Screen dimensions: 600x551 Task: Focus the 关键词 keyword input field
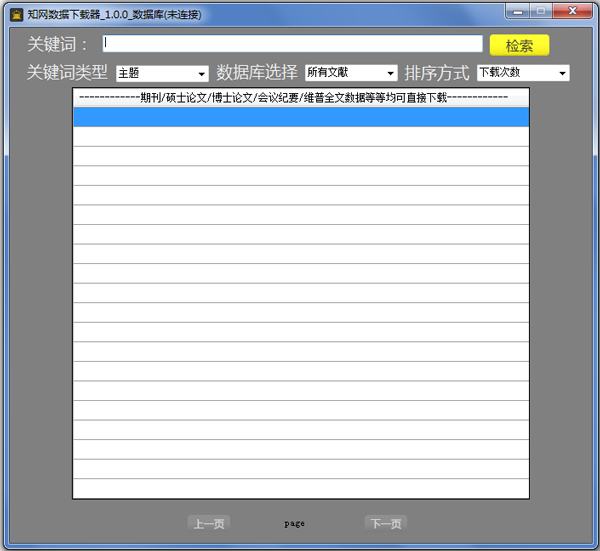coord(293,44)
